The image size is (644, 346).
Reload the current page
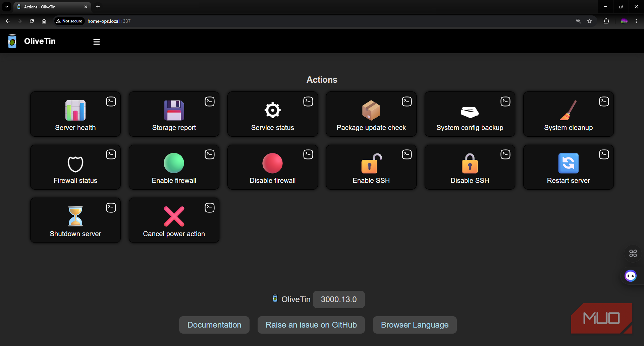[32, 21]
